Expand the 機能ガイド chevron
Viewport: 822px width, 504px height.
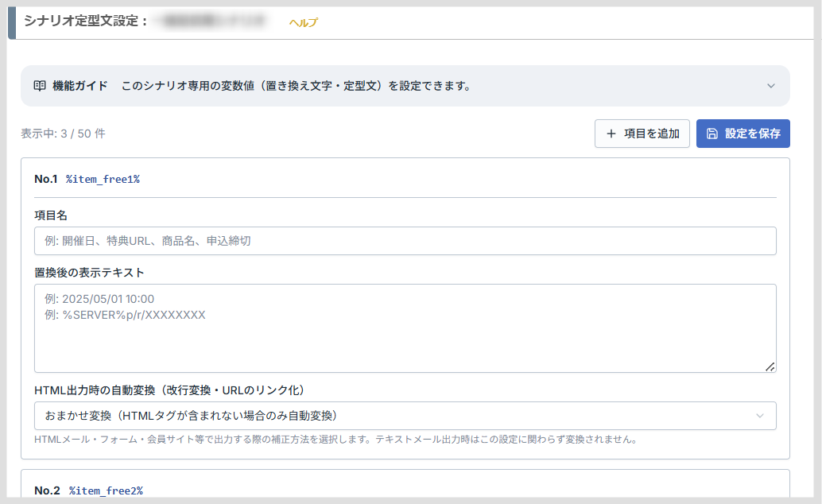tap(770, 86)
